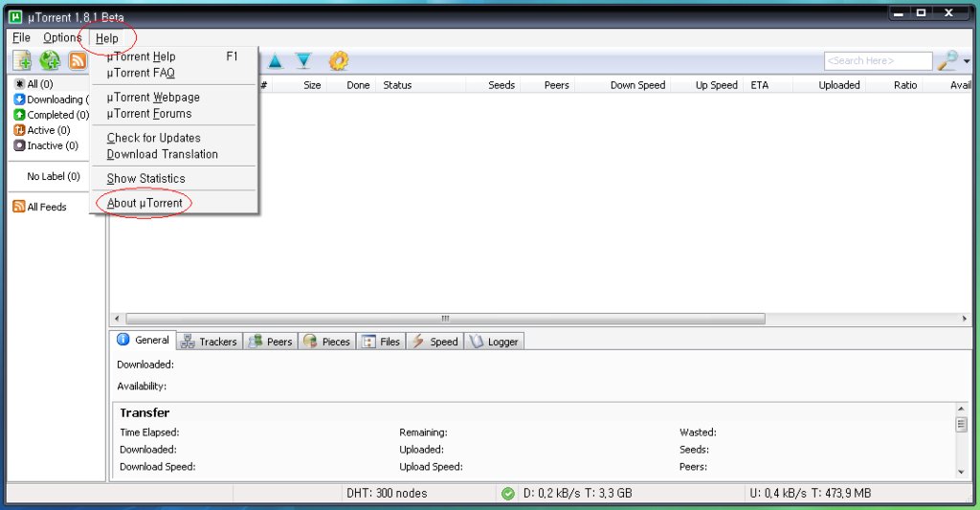Click the green network status icon
980x510 pixels.
pos(508,494)
